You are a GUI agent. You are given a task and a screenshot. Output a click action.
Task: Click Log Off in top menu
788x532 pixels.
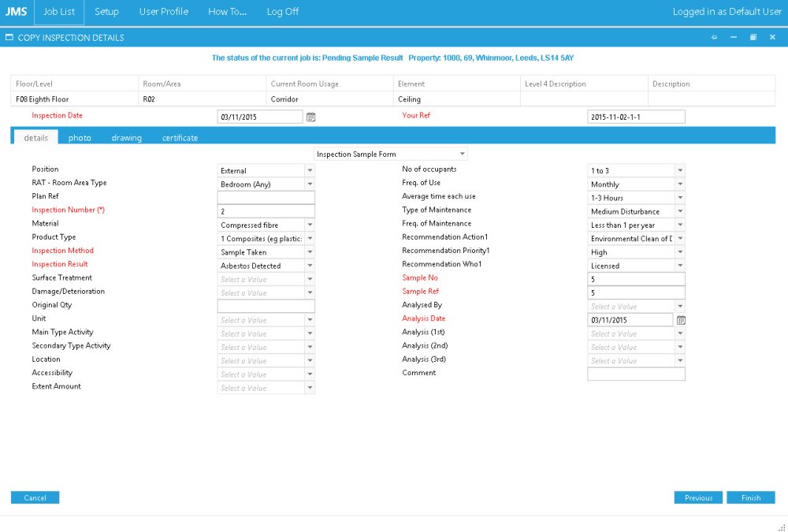[x=282, y=12]
